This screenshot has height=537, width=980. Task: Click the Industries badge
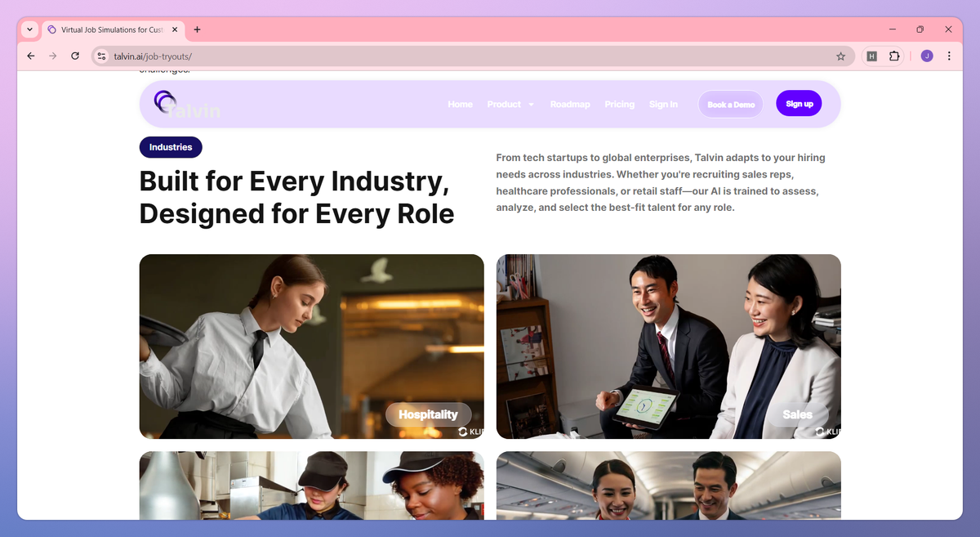click(x=171, y=147)
